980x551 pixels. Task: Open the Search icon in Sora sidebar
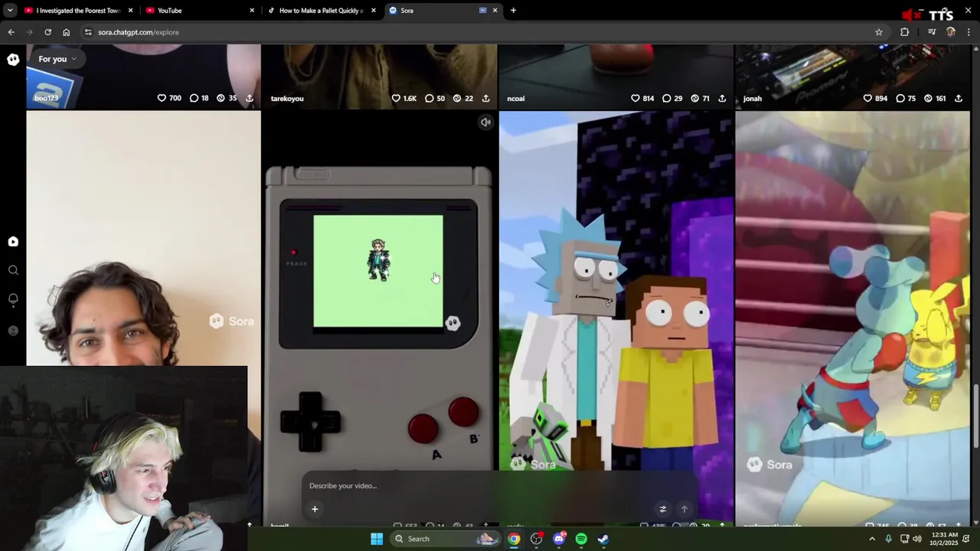[13, 270]
